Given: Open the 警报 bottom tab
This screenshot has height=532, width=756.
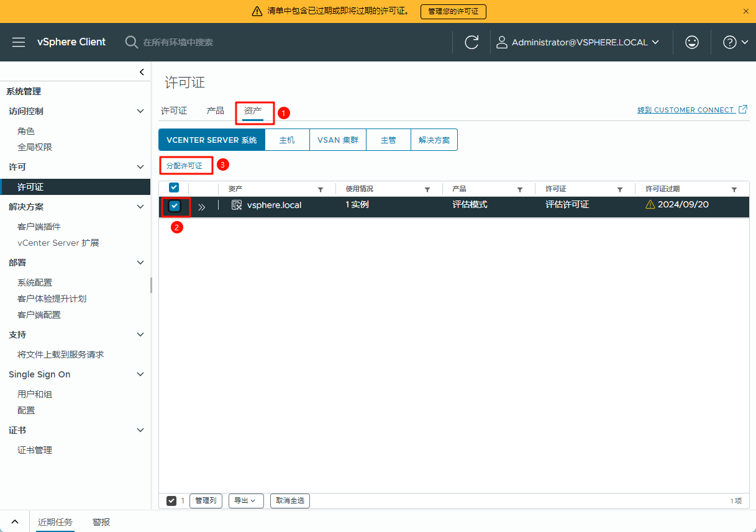Looking at the screenshot, I should coord(101,522).
